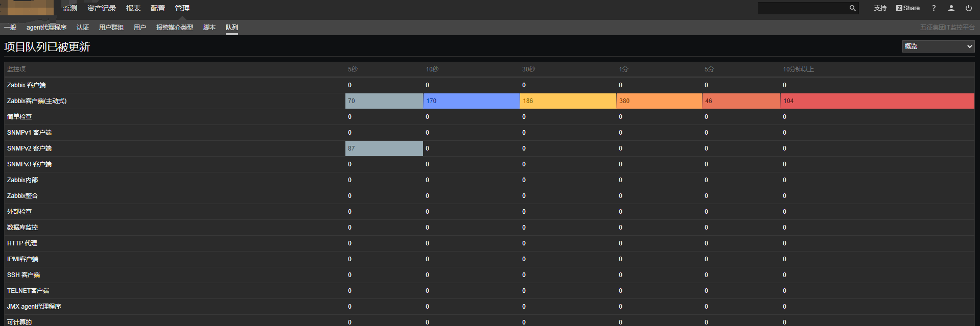Click the blue cell showing 170
This screenshot has height=326, width=980.
pos(472,101)
